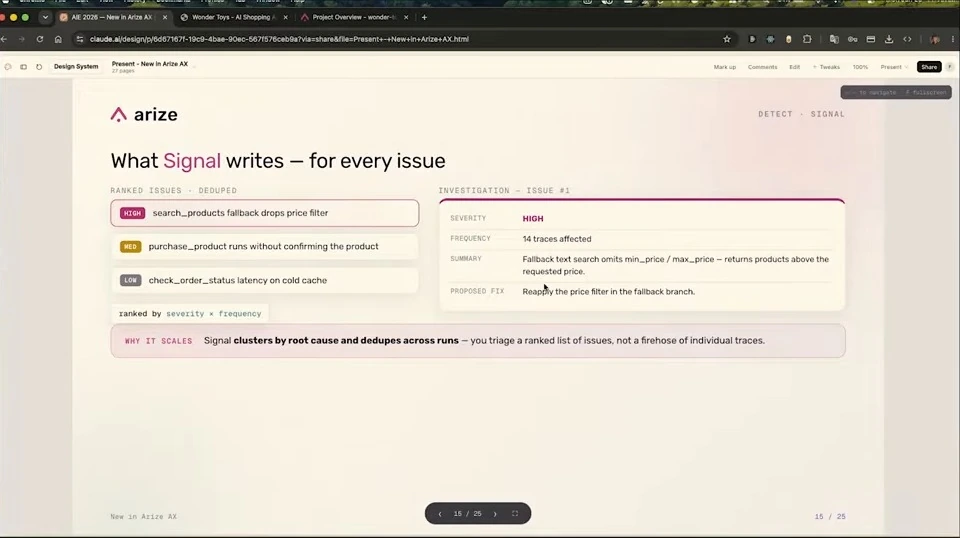Click the Reapply the price filter proposed fix text
The height and width of the screenshot is (538, 960).
[609, 292]
